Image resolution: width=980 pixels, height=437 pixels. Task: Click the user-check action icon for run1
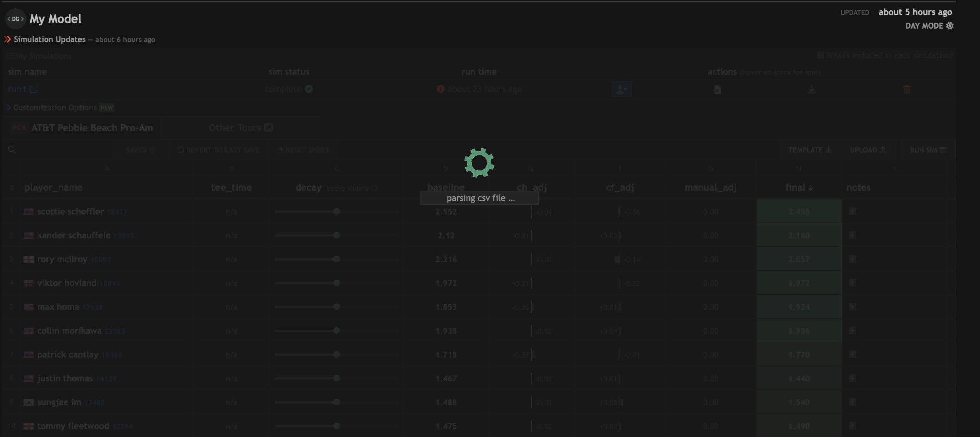(622, 89)
